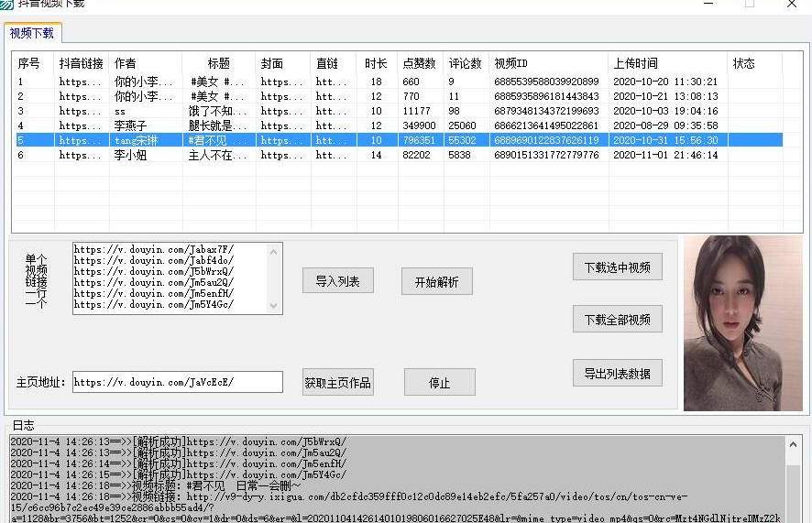This screenshot has width=812, height=523.
Task: Sort by 抖音链接 column header
Action: (x=82, y=63)
